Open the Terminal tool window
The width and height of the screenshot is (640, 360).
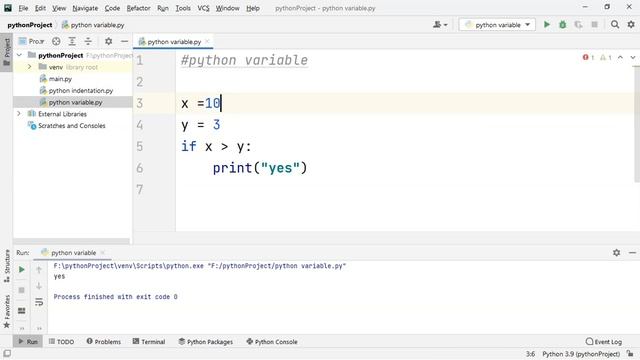149,342
